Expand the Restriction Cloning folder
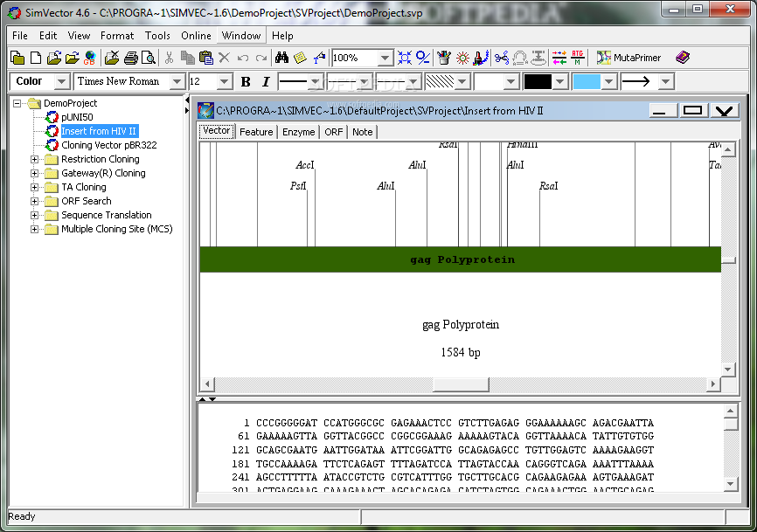Screen dimensions: 757x532 (x=34, y=159)
